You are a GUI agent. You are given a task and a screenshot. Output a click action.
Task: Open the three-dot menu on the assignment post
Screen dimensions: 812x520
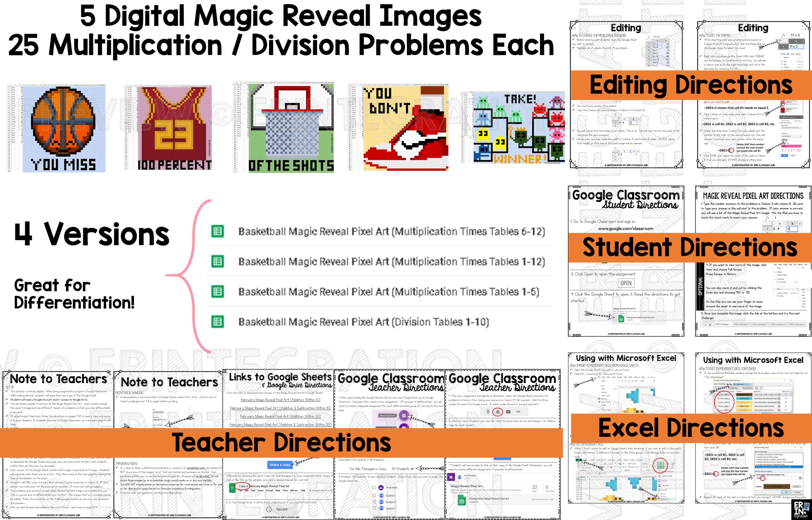click(x=555, y=477)
